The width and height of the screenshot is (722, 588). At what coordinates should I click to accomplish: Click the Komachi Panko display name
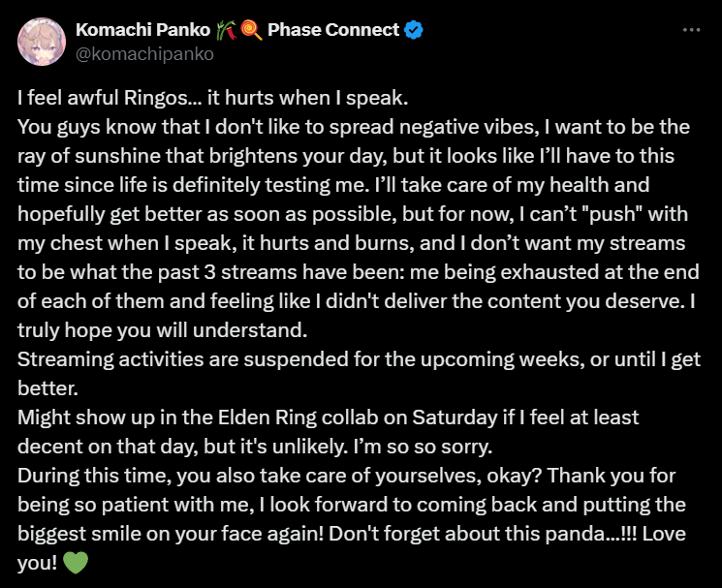pos(142,30)
